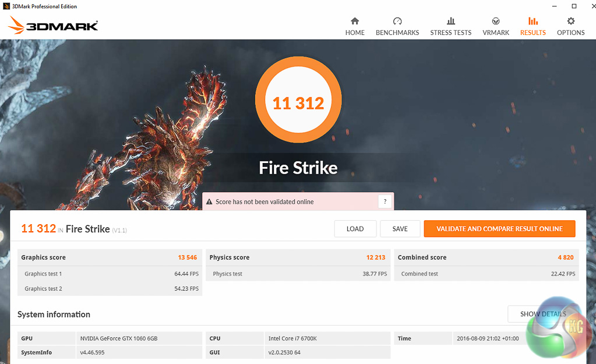This screenshot has height=364, width=596.
Task: Click the time value 2016-08-09 21:02
Action: pyautogui.click(x=488, y=338)
